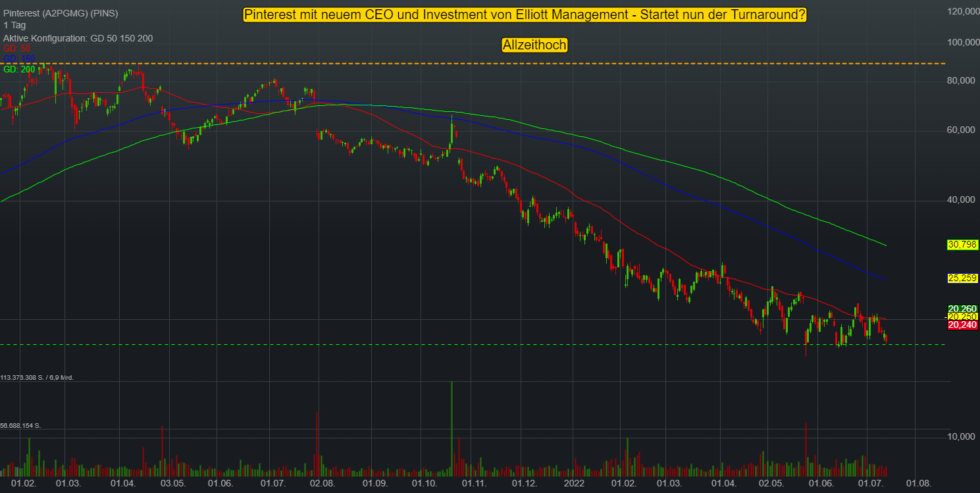This screenshot has width=980, height=493.
Task: Click the 80,000 price axis value
Action: click(962, 80)
